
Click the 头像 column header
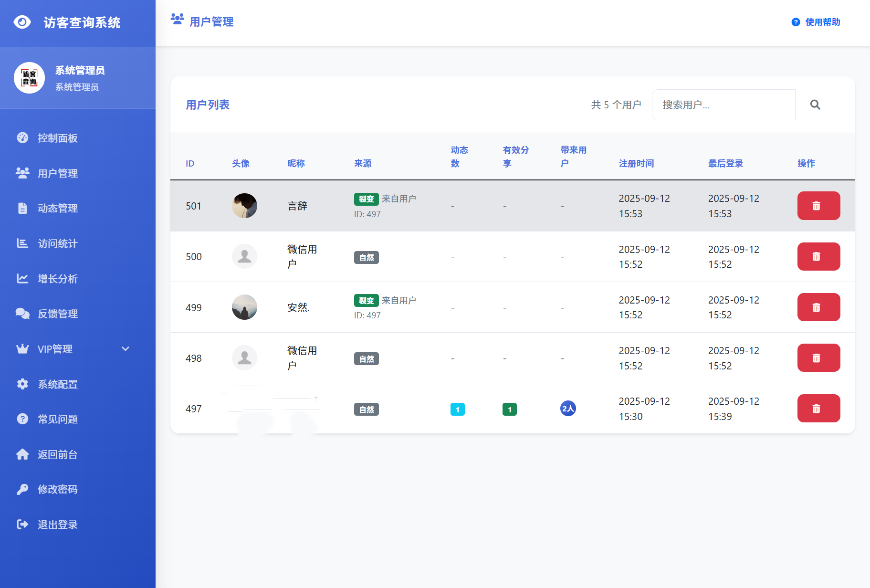tap(241, 163)
